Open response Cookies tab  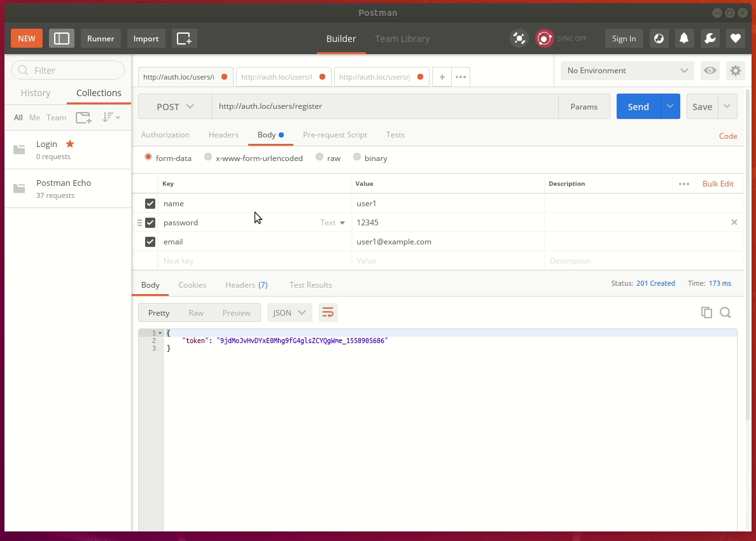[192, 285]
